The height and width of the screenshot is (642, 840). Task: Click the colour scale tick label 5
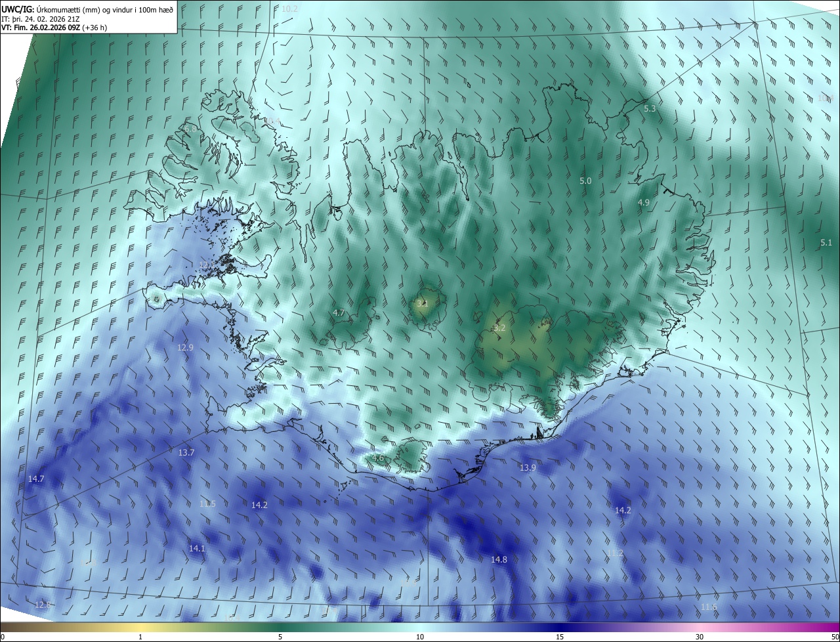pyautogui.click(x=280, y=637)
